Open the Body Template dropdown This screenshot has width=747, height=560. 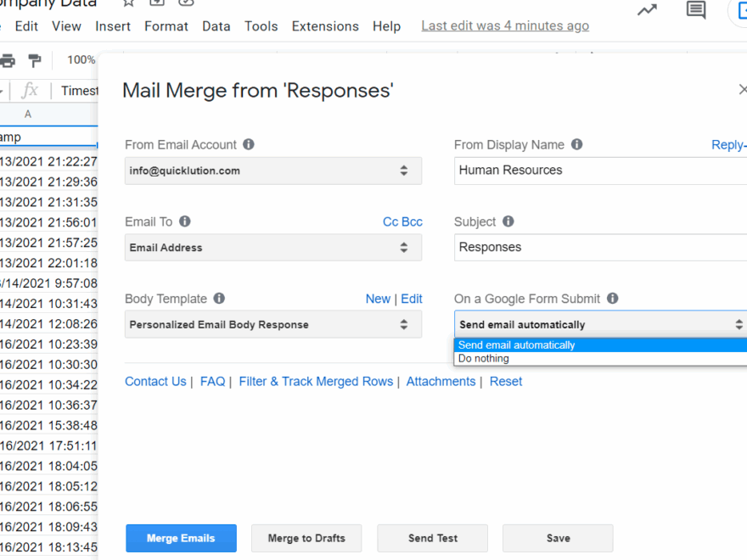[272, 324]
